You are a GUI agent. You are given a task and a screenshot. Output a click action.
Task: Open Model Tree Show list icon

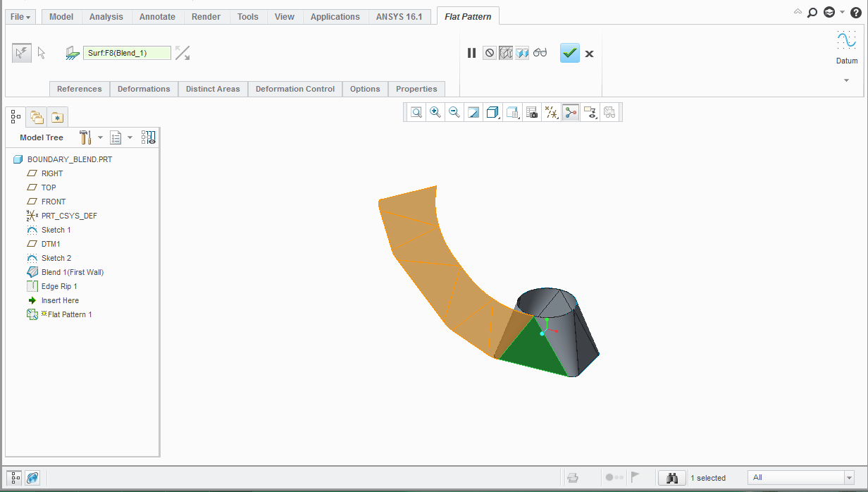point(117,137)
